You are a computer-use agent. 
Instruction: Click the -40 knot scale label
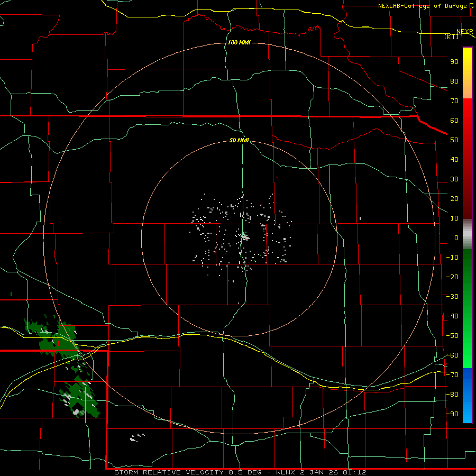tap(452, 316)
